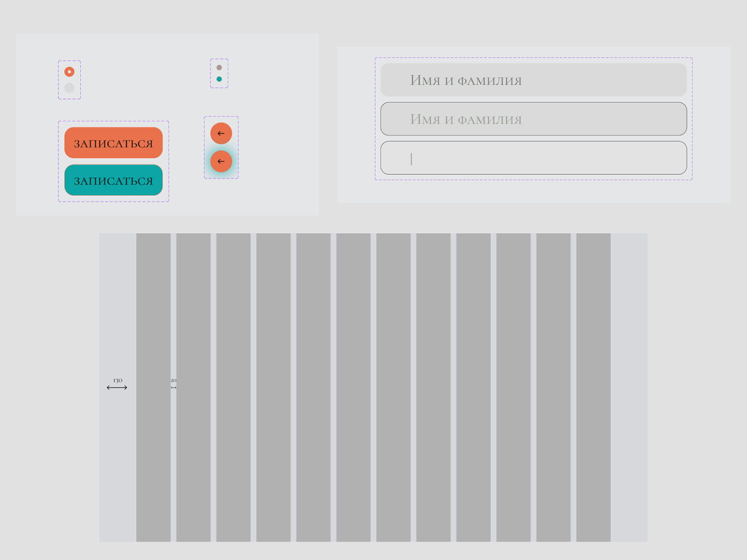This screenshot has height=560, width=747.
Task: Click the teal ЗАПИСАТЬСЯ button
Action: click(x=114, y=180)
